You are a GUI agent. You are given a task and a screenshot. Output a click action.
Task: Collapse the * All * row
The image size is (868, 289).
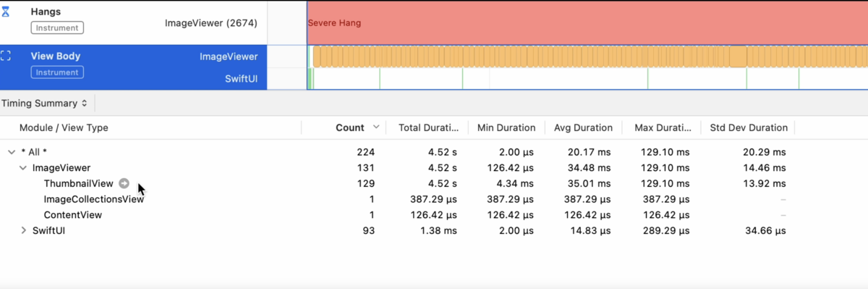click(x=11, y=152)
